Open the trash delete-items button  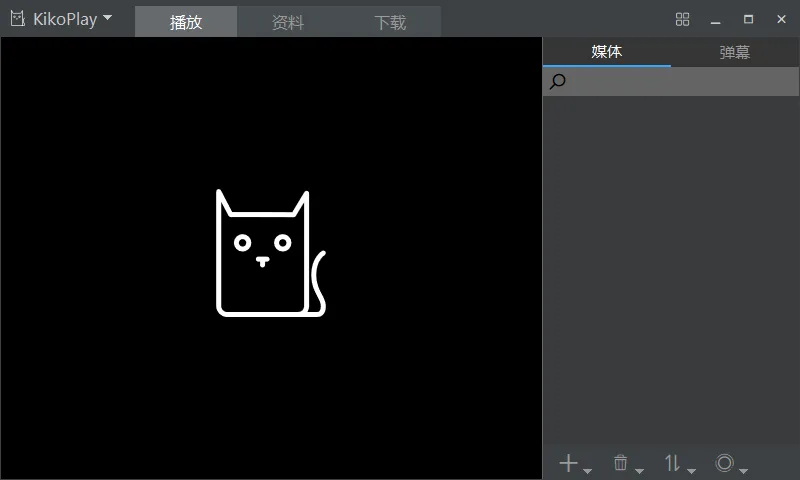click(625, 463)
